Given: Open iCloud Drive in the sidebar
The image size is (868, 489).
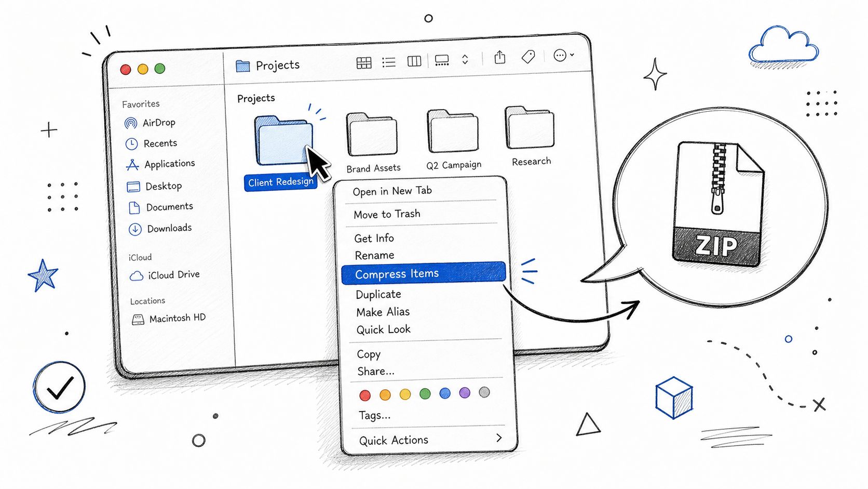Looking at the screenshot, I should [165, 275].
